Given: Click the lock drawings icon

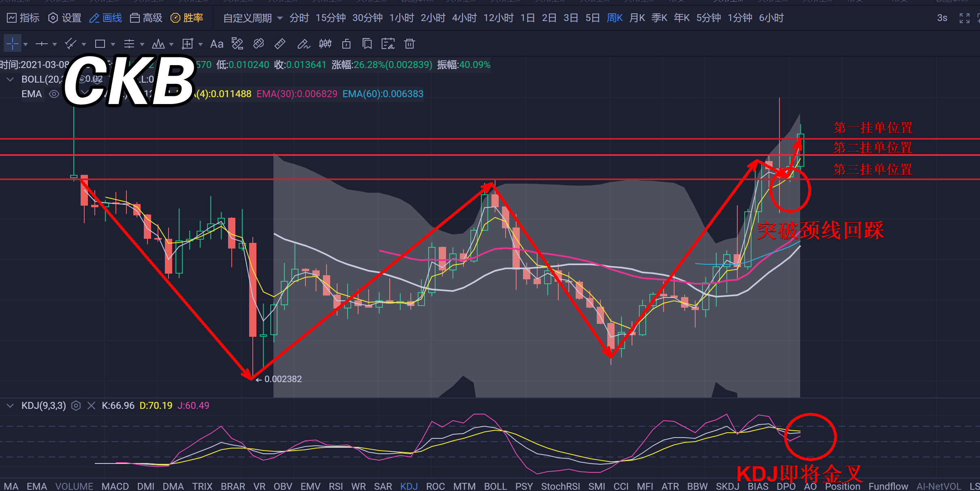Looking at the screenshot, I should click(346, 44).
